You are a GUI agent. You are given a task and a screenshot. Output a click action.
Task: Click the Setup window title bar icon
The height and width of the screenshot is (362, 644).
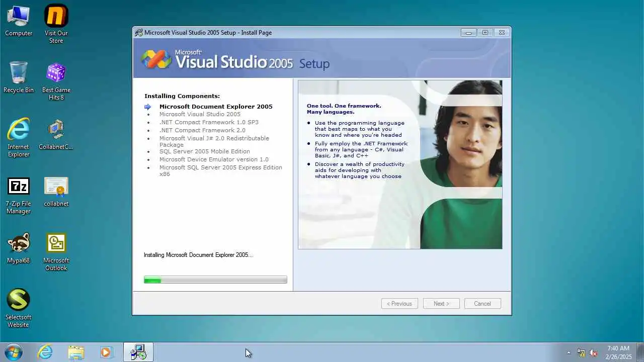[138, 33]
